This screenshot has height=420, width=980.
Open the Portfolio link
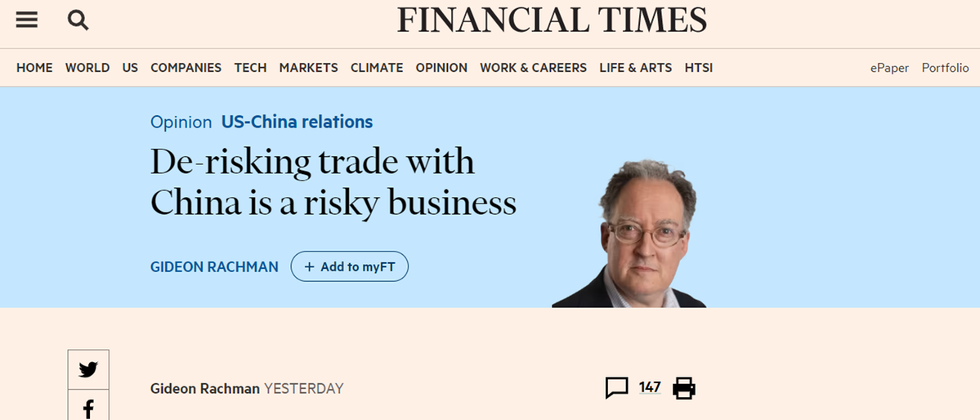click(x=945, y=68)
